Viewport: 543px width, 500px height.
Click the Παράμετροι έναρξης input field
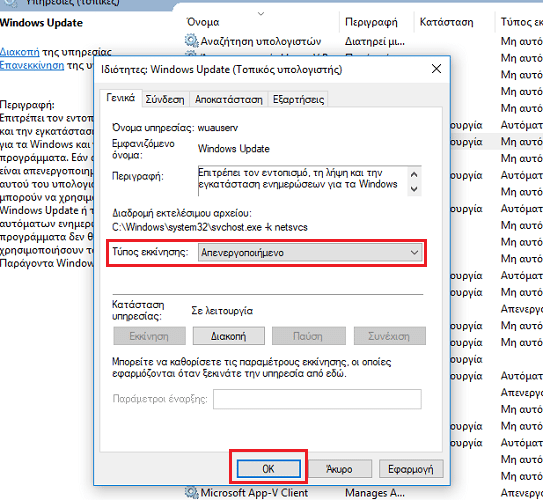[x=317, y=399]
